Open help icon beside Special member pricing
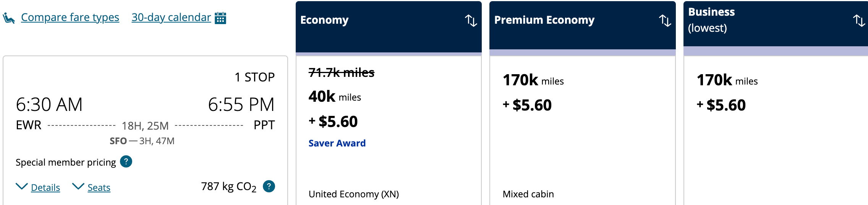The height and width of the screenshot is (205, 868). (x=126, y=162)
